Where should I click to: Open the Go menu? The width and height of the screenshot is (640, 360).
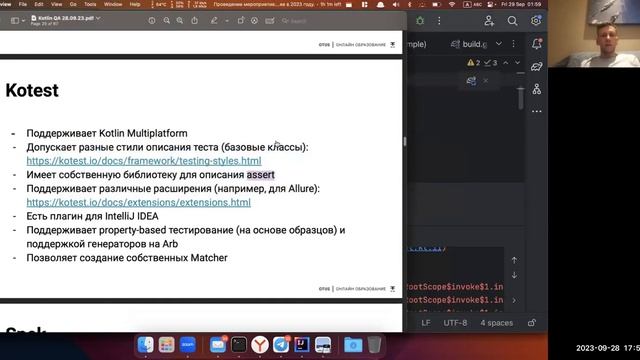point(73,4)
